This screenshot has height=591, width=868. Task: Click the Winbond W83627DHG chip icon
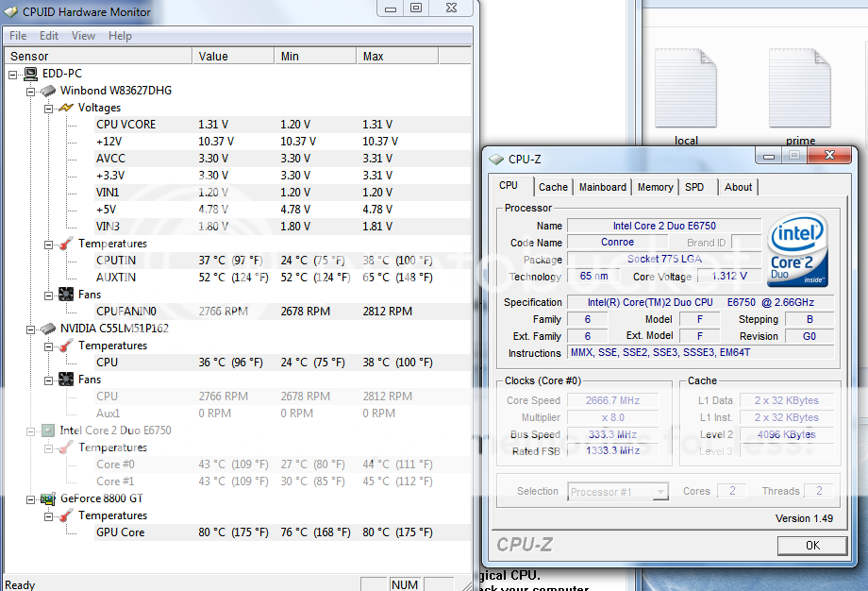click(47, 91)
